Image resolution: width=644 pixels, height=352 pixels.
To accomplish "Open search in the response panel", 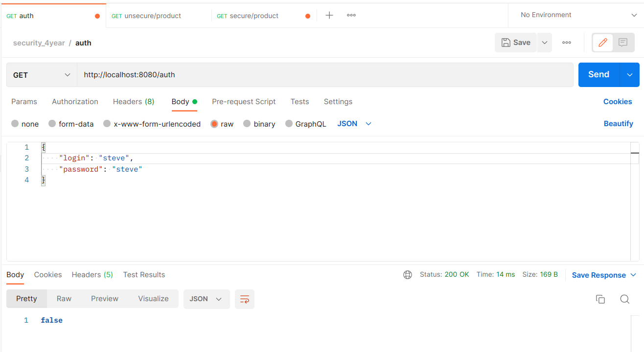I will tap(624, 299).
